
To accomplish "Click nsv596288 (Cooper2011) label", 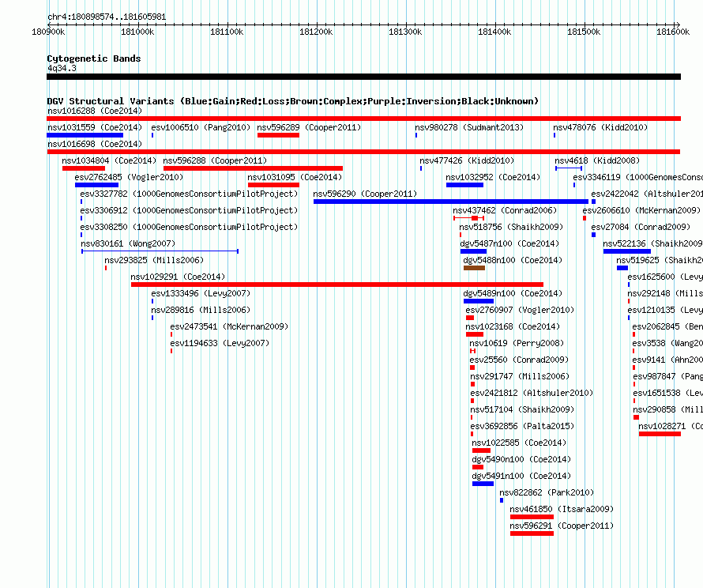I will (215, 160).
